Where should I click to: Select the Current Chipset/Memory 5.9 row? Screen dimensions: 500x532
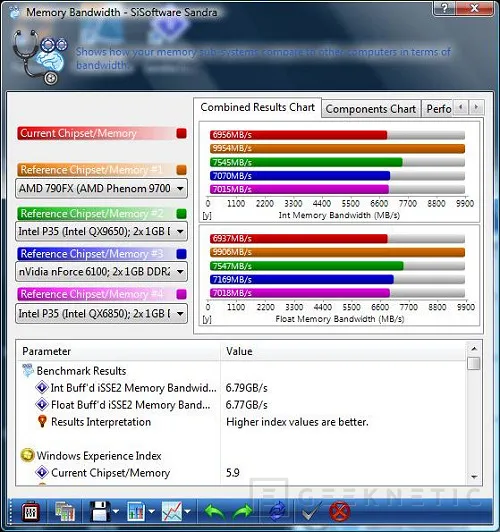pos(242,473)
